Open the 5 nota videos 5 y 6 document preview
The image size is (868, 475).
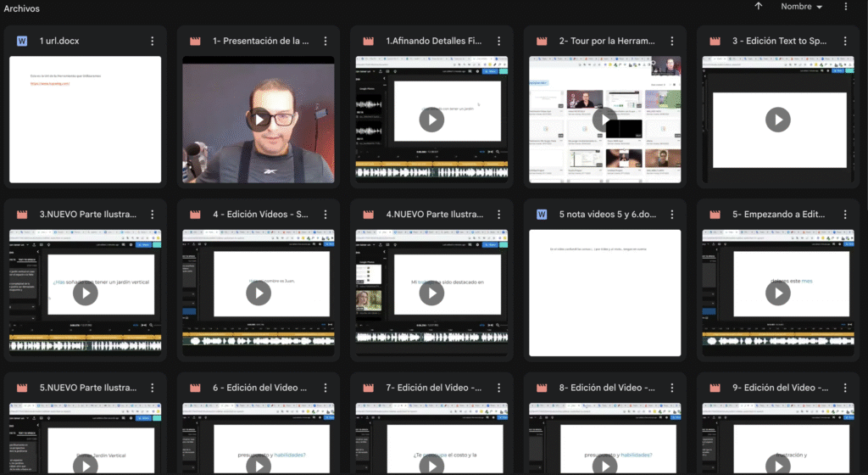[x=604, y=293]
